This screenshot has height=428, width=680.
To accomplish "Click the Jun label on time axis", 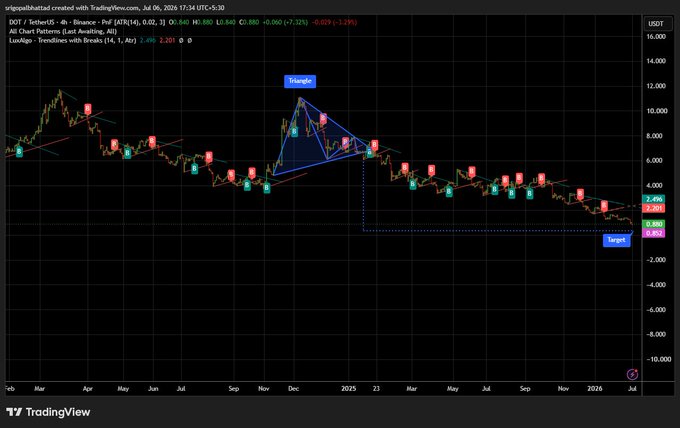I will point(153,389).
